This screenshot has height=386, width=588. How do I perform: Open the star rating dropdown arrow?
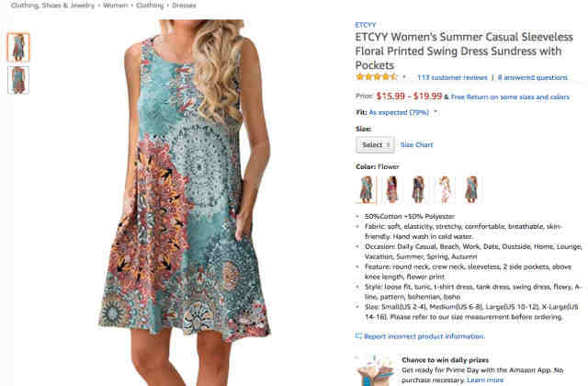(x=404, y=77)
